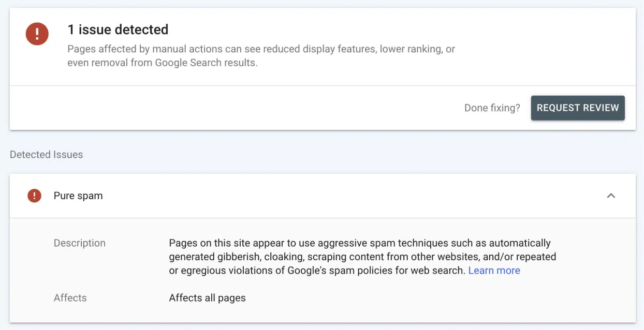Click the '1 issue detected' heading
644x330 pixels.
pos(118,29)
